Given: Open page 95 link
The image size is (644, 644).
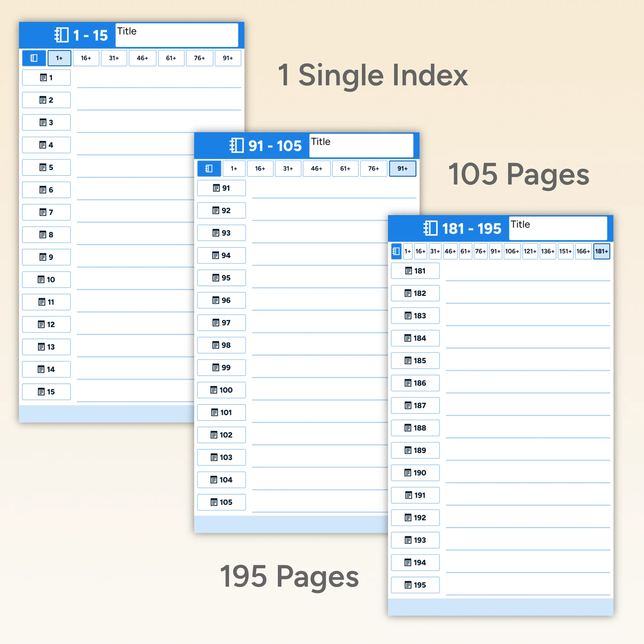Looking at the screenshot, I should click(x=221, y=278).
